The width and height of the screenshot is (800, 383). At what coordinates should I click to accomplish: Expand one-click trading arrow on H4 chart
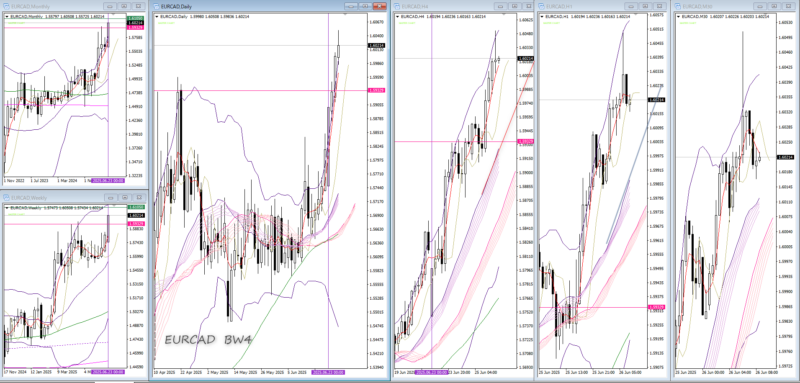coord(398,17)
